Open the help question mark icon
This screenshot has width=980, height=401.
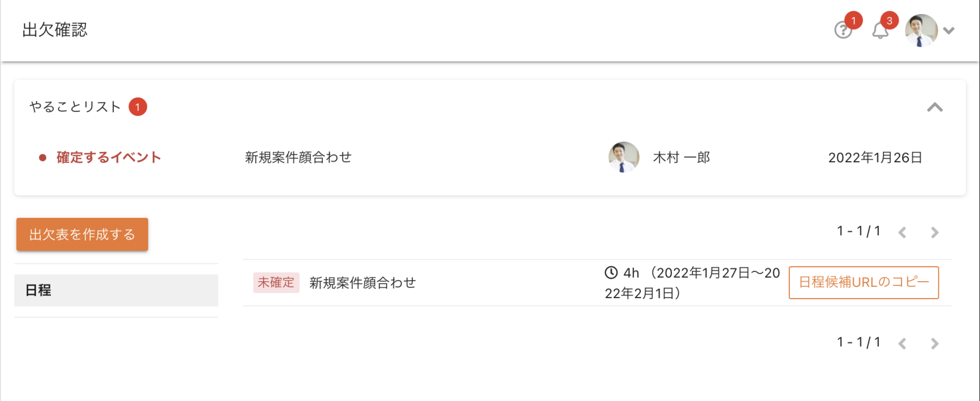pyautogui.click(x=843, y=30)
